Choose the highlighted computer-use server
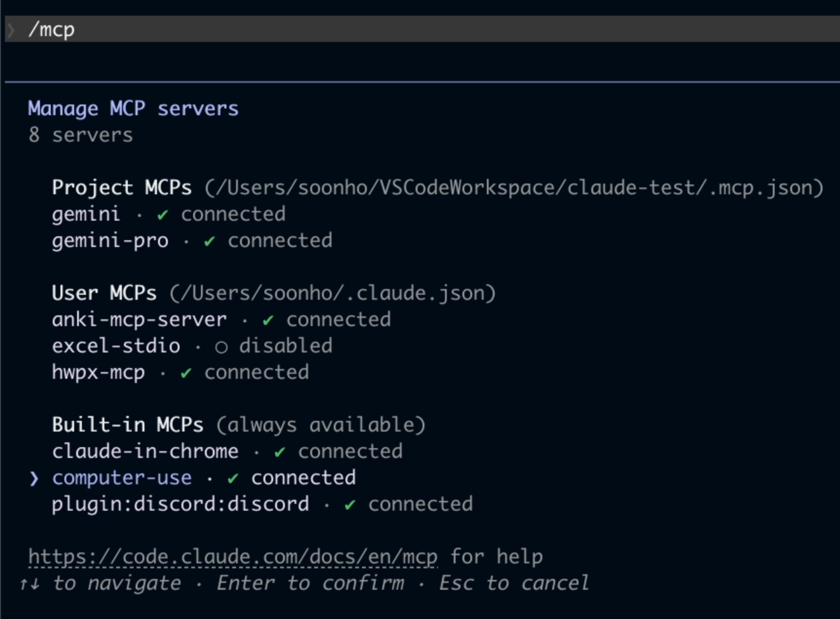This screenshot has width=840, height=619. (x=204, y=478)
